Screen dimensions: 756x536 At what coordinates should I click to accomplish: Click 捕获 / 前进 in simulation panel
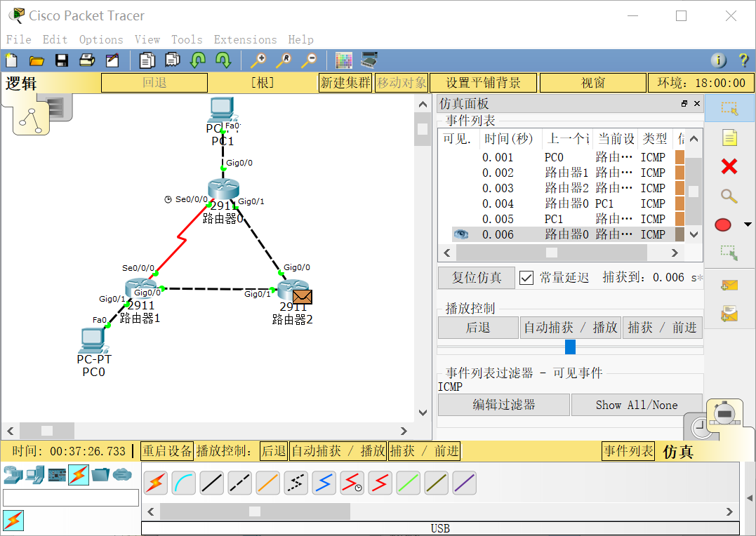(x=663, y=328)
